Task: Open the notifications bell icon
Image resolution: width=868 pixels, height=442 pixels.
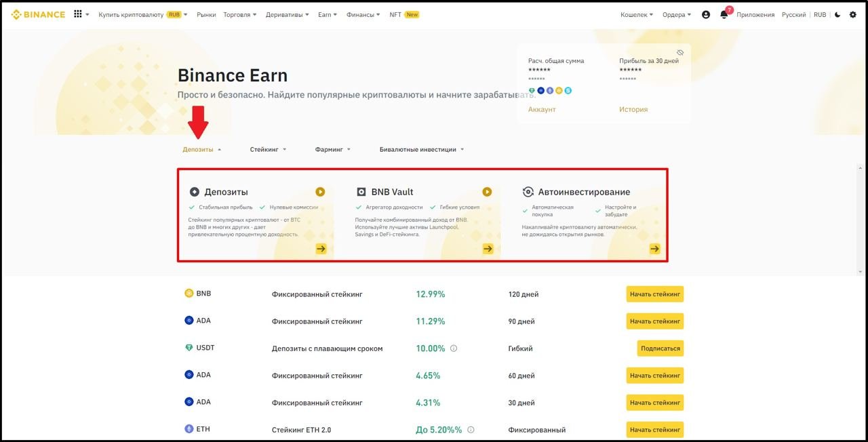Action: pos(724,15)
